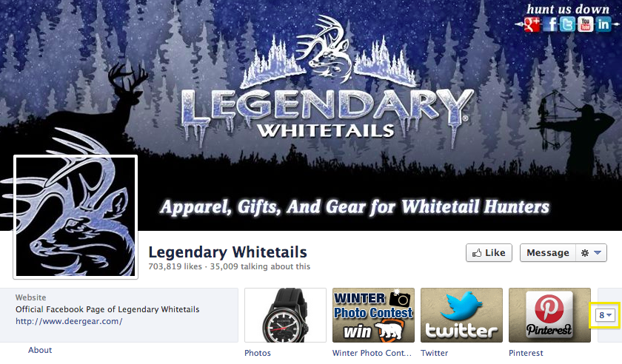622x364 pixels.
Task: Open the Photos watch thumbnail
Action: coord(285,315)
